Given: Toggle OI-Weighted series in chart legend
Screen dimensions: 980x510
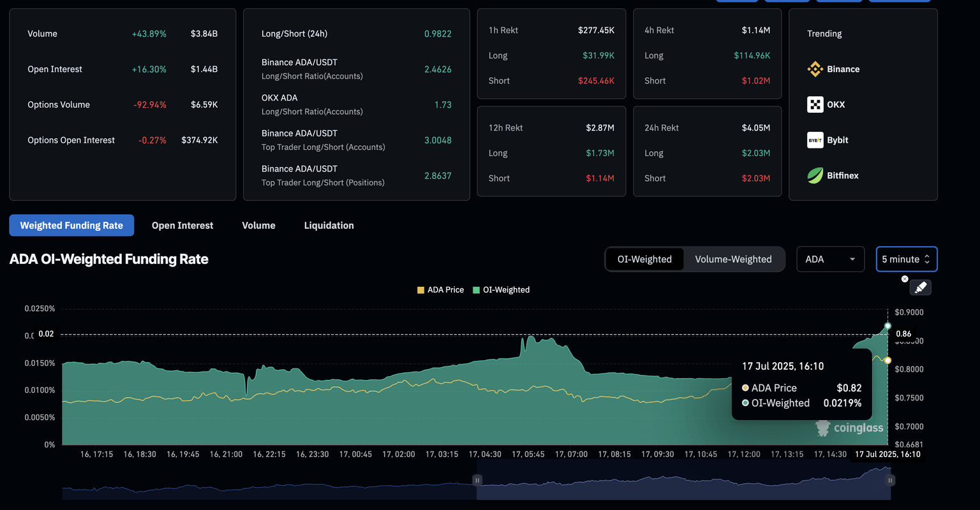Looking at the screenshot, I should 501,289.
